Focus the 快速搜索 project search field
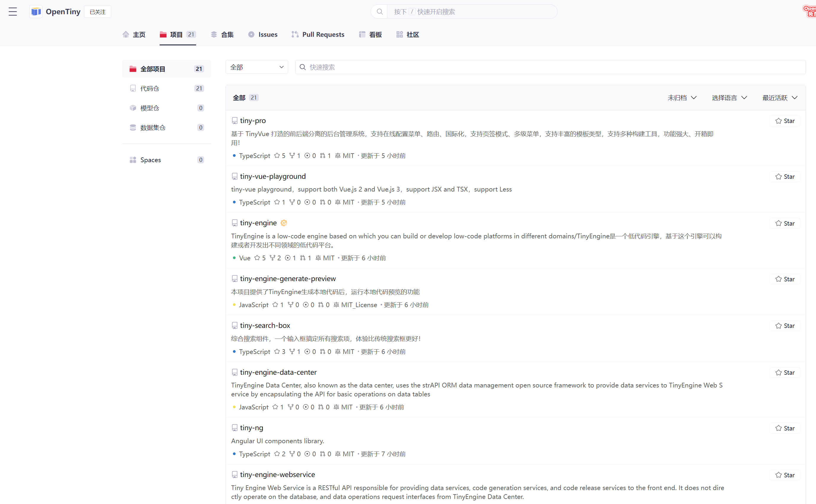The image size is (816, 504). [550, 67]
